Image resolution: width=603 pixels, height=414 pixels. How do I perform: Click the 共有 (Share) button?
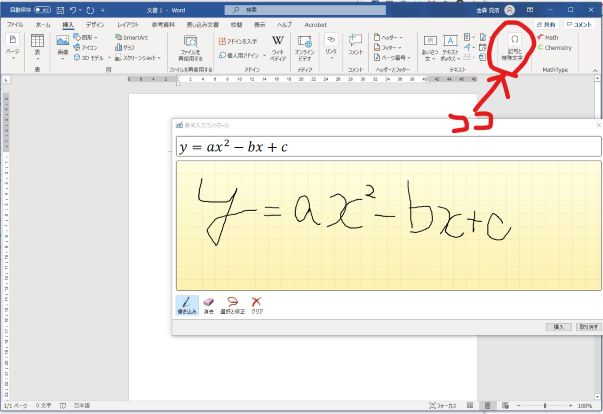[546, 23]
